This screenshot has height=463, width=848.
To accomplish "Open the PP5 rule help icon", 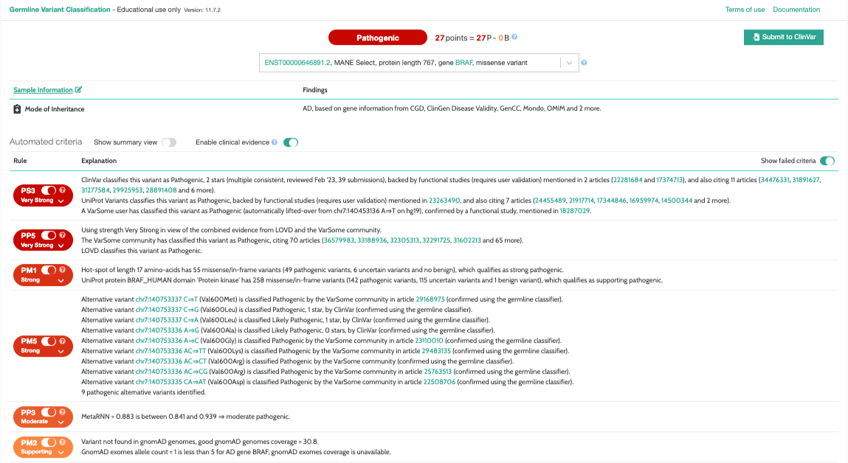I will click(x=62, y=235).
